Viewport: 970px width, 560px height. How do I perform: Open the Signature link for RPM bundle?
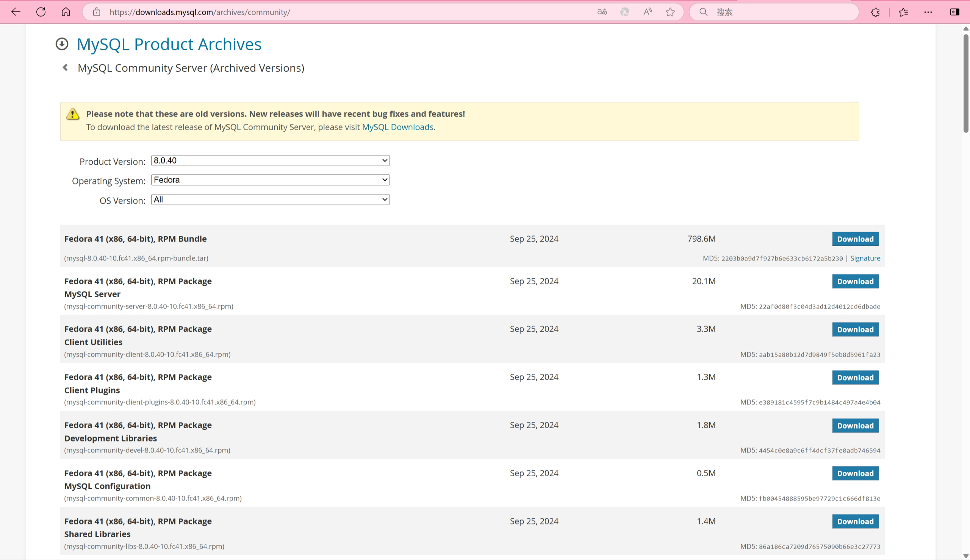coord(865,258)
